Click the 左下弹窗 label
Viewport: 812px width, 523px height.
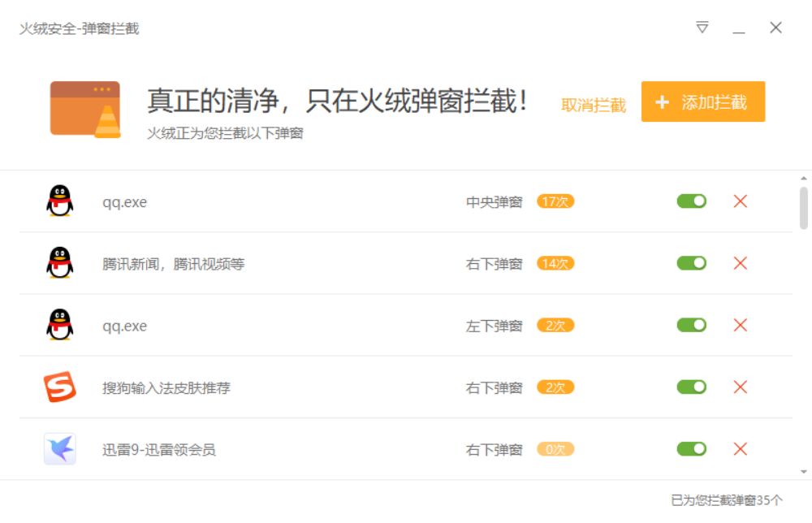point(494,326)
